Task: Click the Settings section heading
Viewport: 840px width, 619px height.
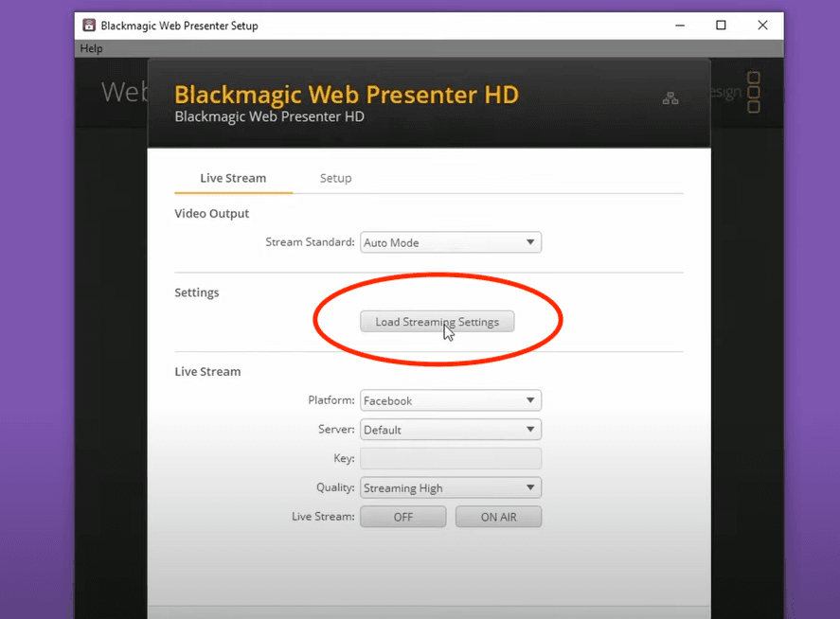Action: tap(197, 292)
